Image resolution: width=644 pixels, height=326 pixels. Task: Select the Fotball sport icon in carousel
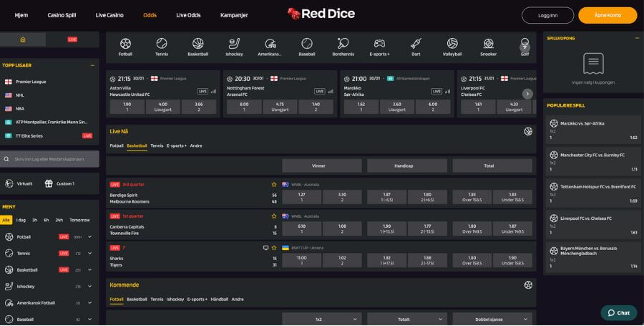[x=125, y=43]
